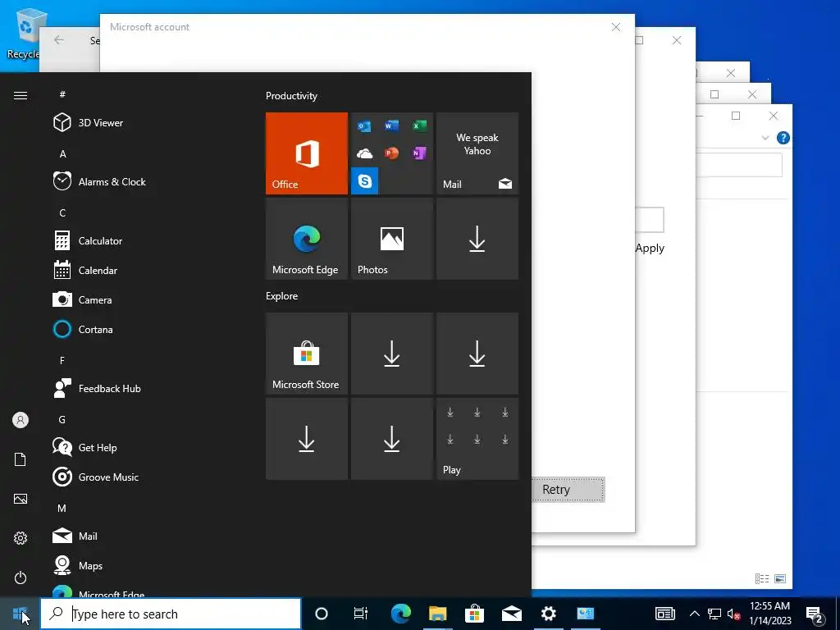Switch to details view in the rear window
Image resolution: width=840 pixels, height=630 pixels.
coord(762,578)
